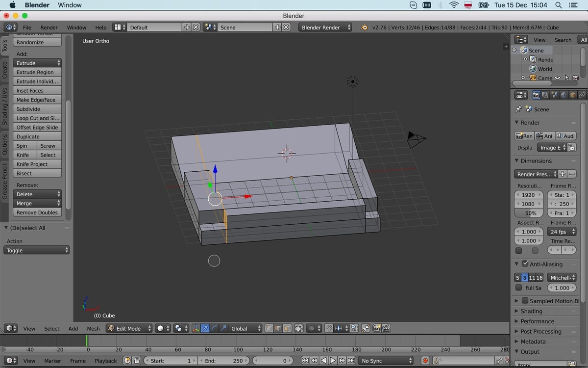Open the Render properties camera icon tab
The height and width of the screenshot is (368, 588).
pos(537,95)
